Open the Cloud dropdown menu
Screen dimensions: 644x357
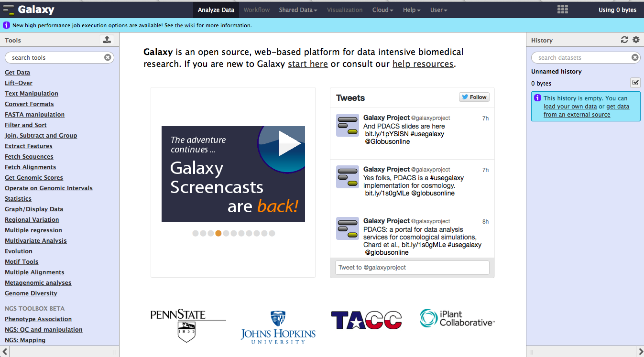coord(382,10)
